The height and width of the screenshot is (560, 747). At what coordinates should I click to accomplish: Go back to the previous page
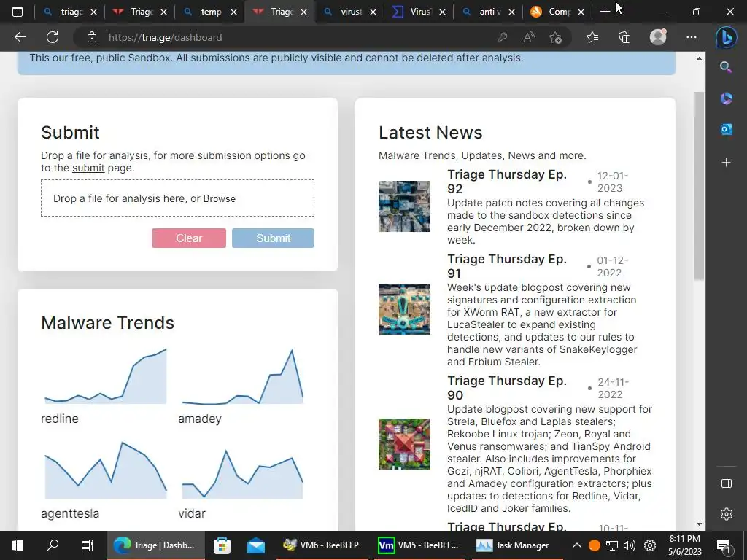[20, 37]
